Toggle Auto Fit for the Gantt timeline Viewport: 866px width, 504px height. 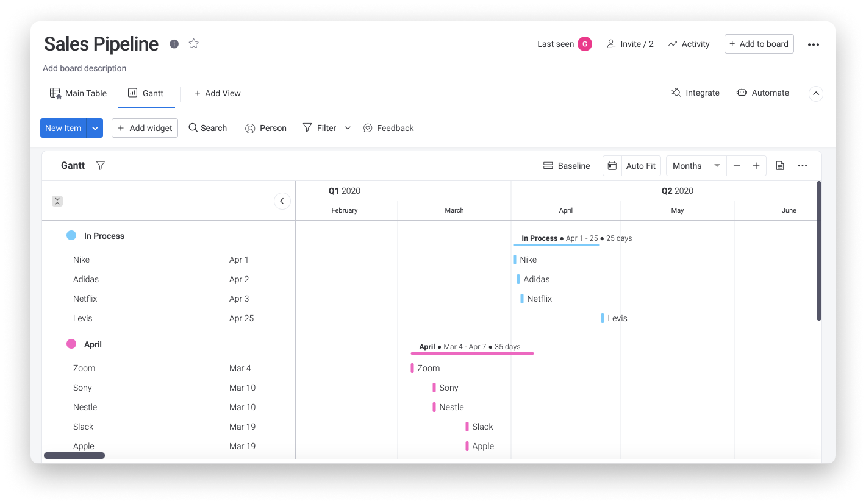pyautogui.click(x=640, y=165)
